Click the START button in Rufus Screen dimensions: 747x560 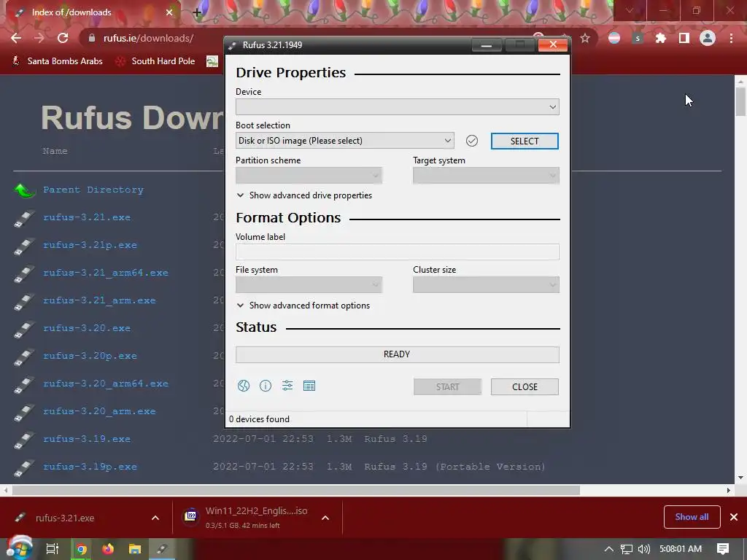(x=447, y=386)
